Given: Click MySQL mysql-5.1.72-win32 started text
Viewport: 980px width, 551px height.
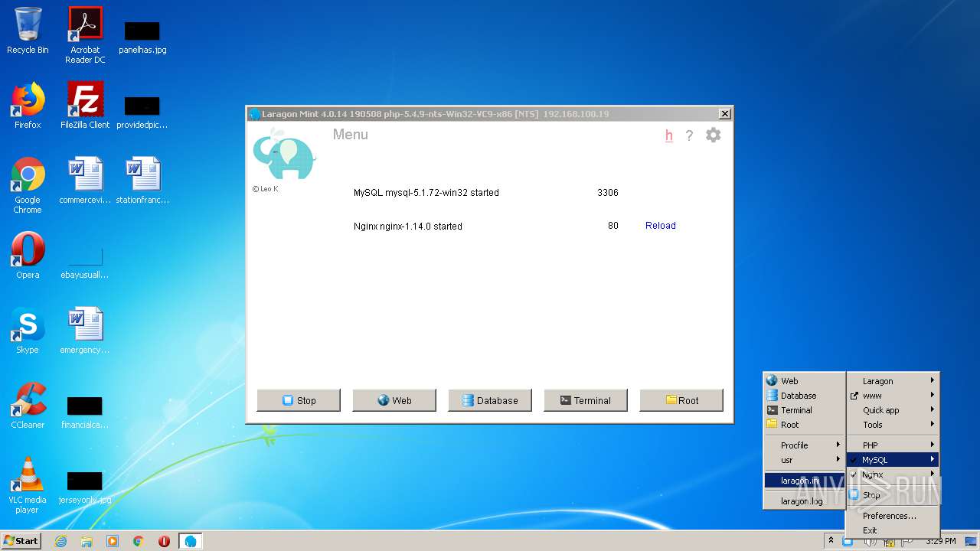Looking at the screenshot, I should point(426,193).
